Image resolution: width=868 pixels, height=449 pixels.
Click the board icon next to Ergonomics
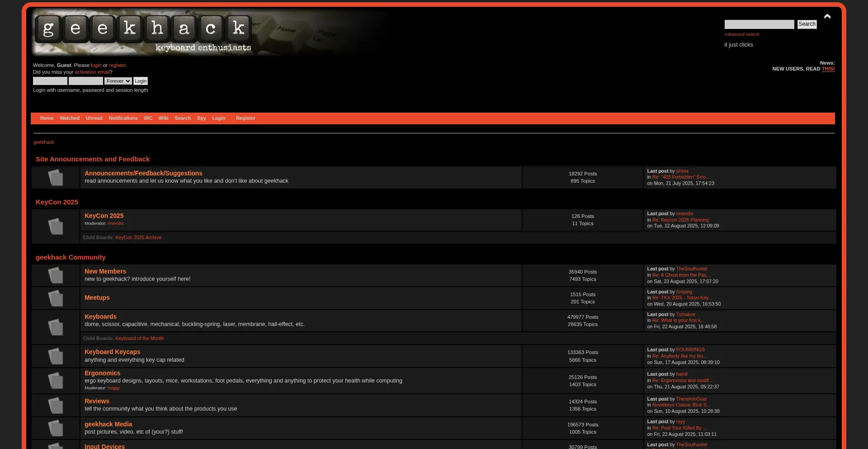[56, 380]
